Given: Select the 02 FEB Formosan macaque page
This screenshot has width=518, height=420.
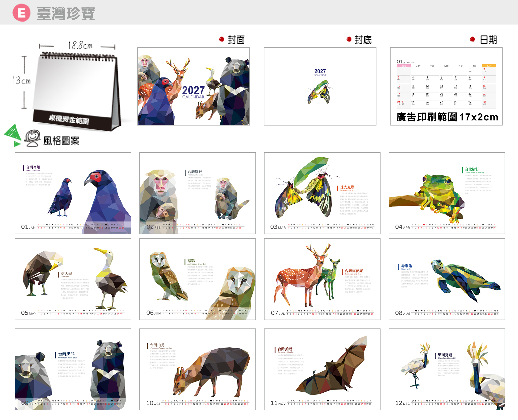Looking at the screenshot, I should 197,193.
